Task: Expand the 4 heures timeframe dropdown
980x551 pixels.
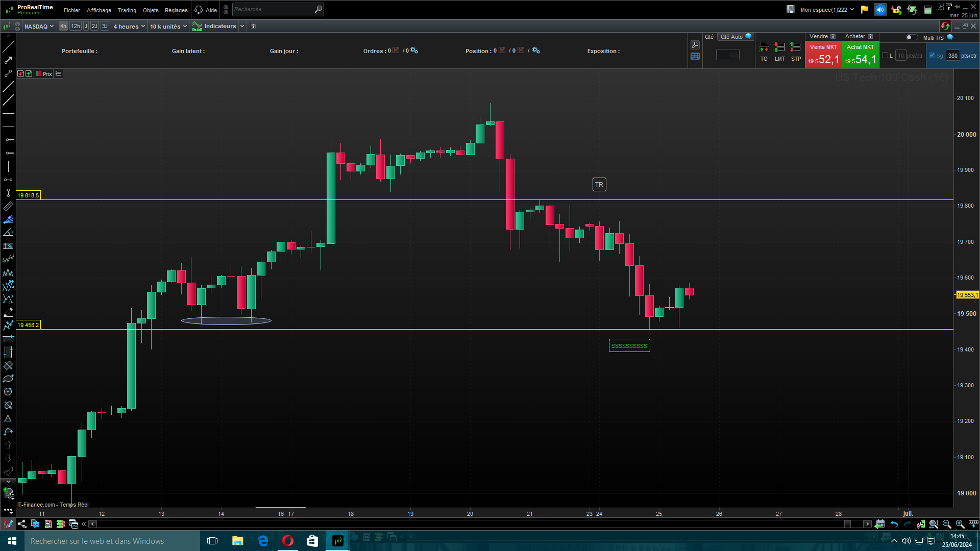Action: coord(129,27)
